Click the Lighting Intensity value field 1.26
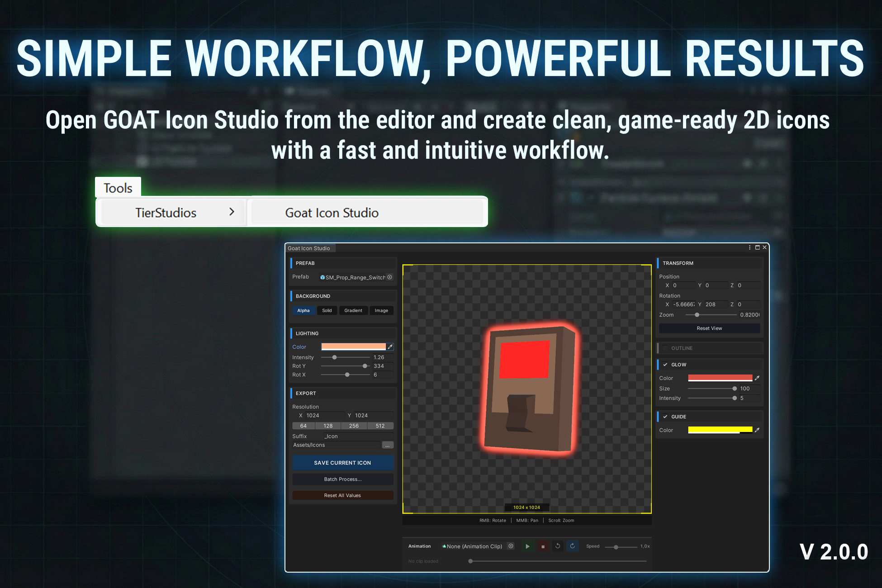882x588 pixels. tap(383, 357)
